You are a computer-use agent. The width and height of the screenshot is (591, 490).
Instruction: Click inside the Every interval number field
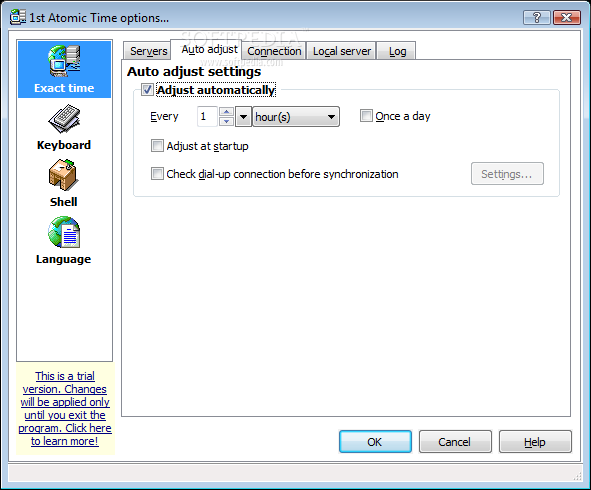[207, 116]
